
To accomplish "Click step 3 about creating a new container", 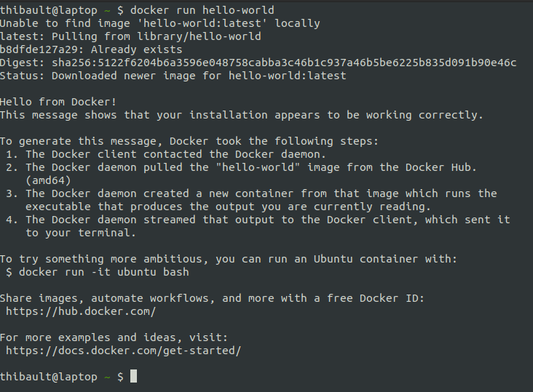I will [x=261, y=193].
